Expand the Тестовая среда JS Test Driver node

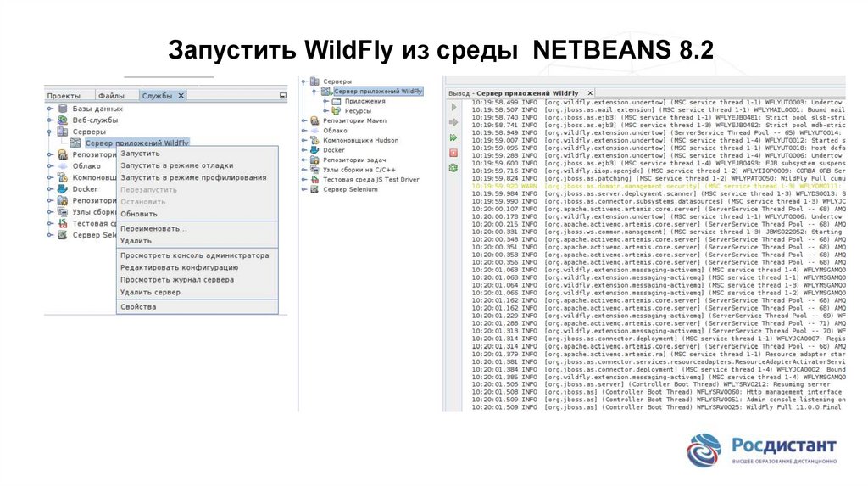[304, 180]
